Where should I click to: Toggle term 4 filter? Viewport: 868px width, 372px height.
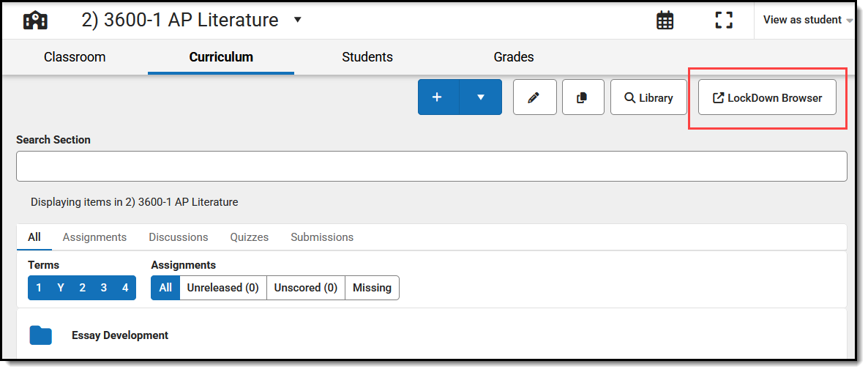point(125,288)
